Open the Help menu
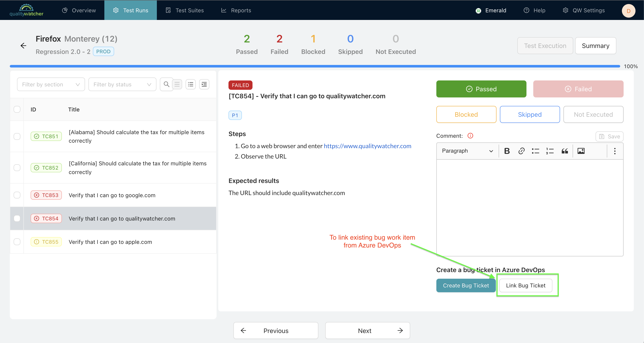The height and width of the screenshot is (343, 644). pyautogui.click(x=535, y=10)
